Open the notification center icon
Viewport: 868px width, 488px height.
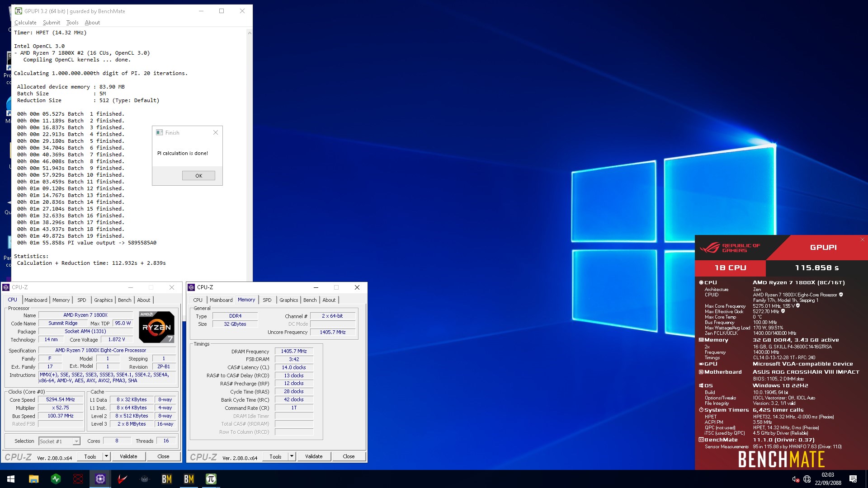(853, 479)
